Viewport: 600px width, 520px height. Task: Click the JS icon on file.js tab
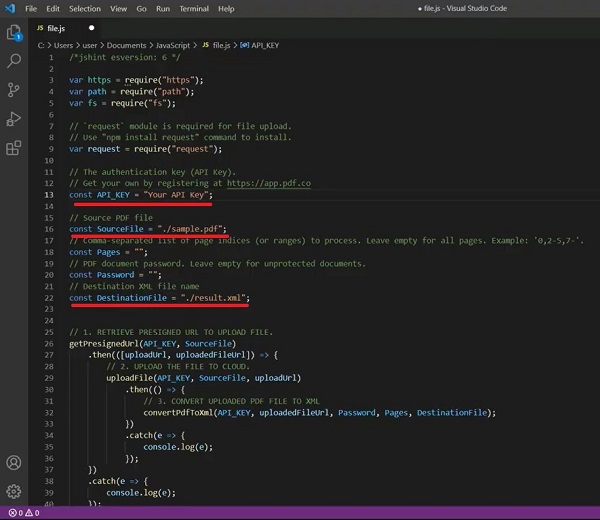[40, 28]
